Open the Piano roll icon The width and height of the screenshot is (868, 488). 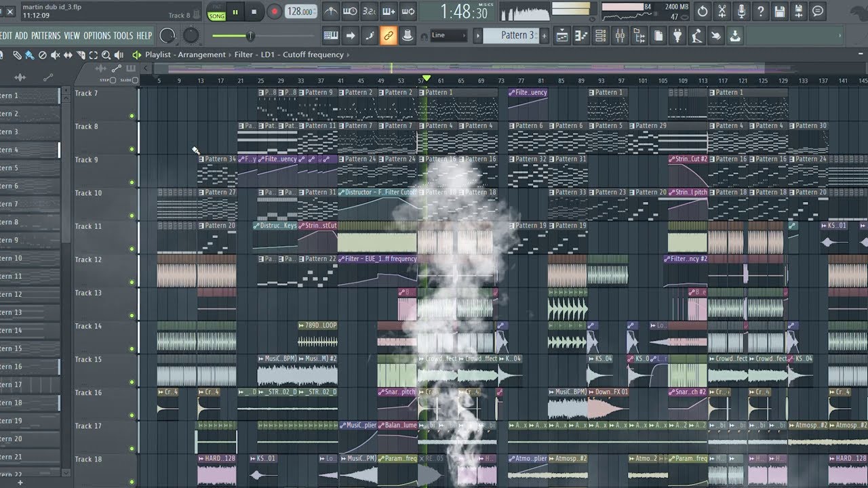[581, 36]
